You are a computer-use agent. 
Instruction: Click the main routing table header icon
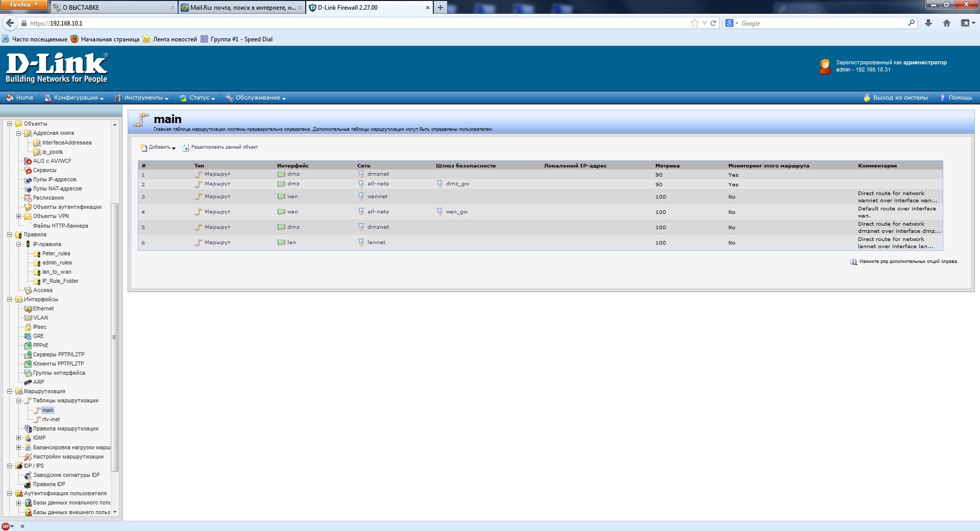(141, 120)
